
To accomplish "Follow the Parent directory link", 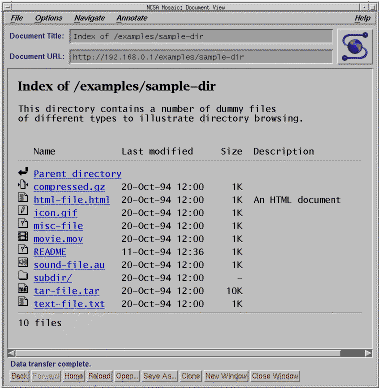I will 77,174.
